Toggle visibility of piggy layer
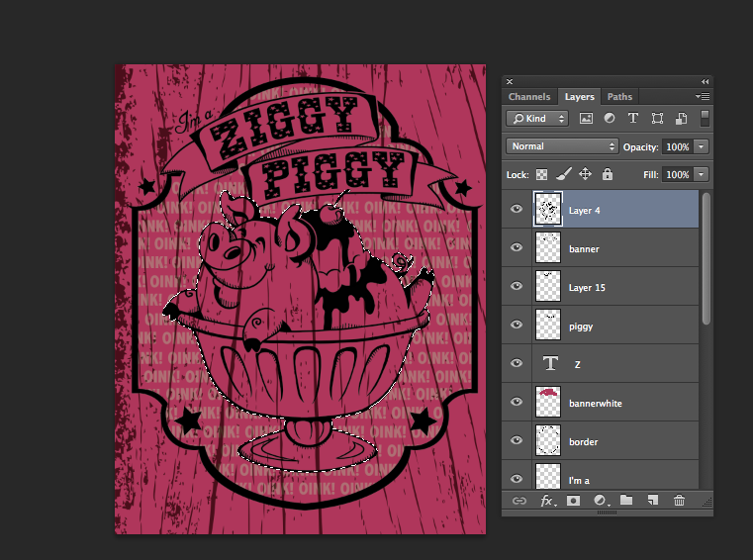The image size is (753, 560). 517,325
